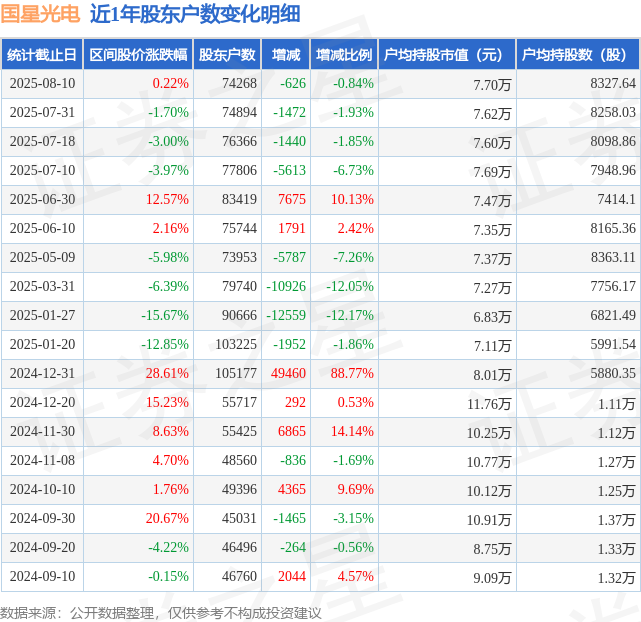641x622 pixels.
Task: Click the date cell 2024-09-20
Action: (43, 548)
